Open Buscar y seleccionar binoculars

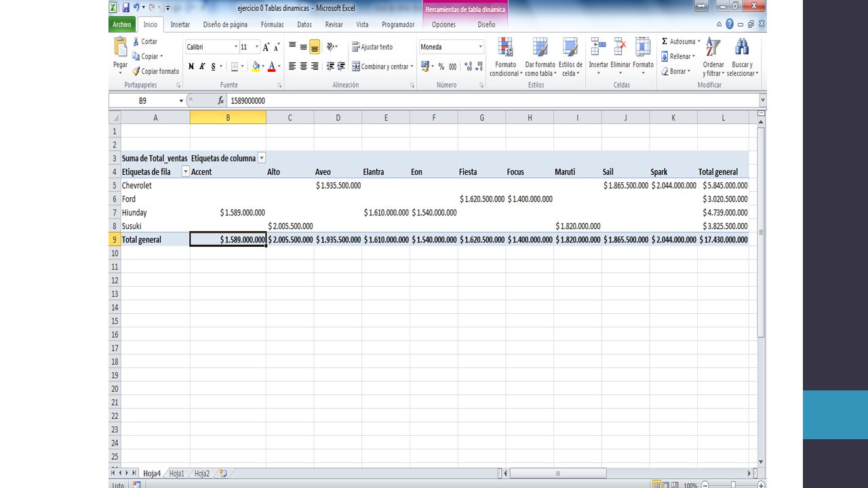point(743,47)
